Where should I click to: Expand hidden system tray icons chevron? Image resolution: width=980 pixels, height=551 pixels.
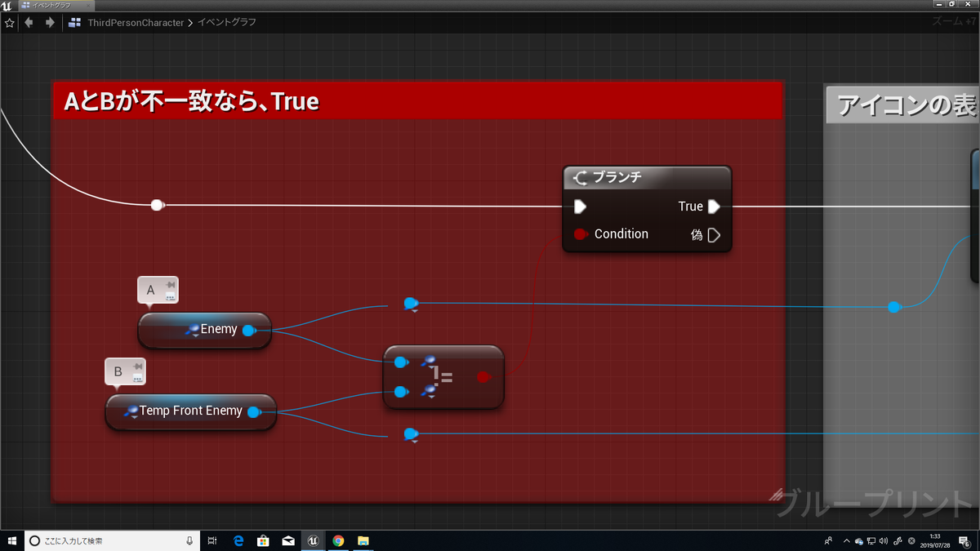tap(846, 540)
